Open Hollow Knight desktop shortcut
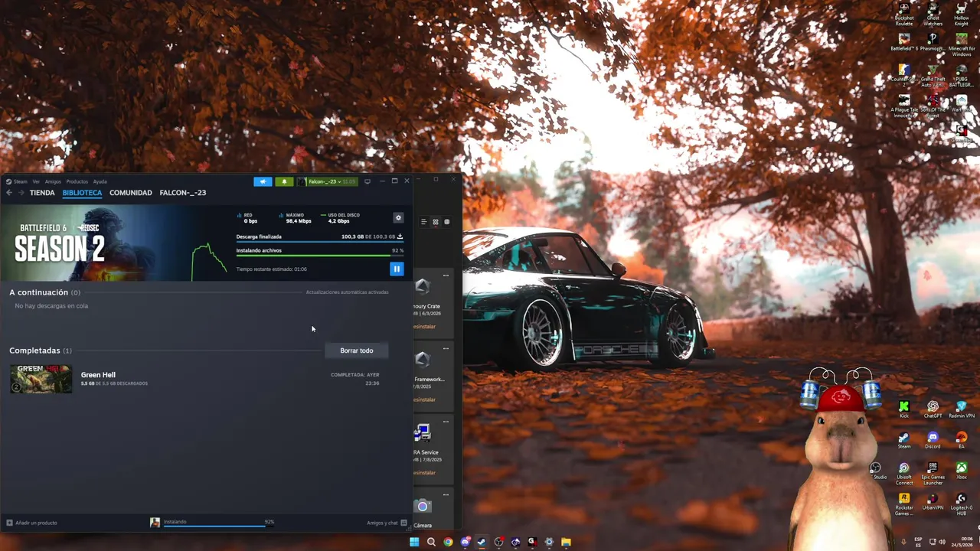The height and width of the screenshot is (551, 980). [x=962, y=15]
